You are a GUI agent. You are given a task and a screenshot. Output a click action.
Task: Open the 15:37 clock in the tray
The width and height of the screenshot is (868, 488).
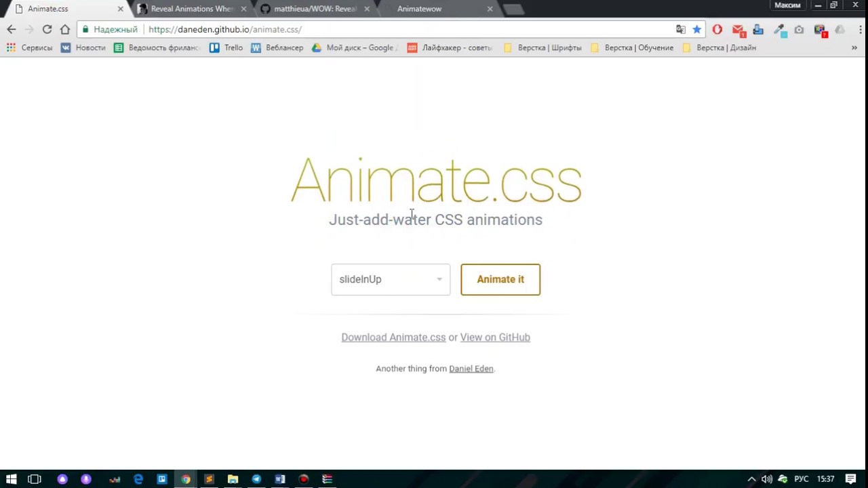click(825, 479)
